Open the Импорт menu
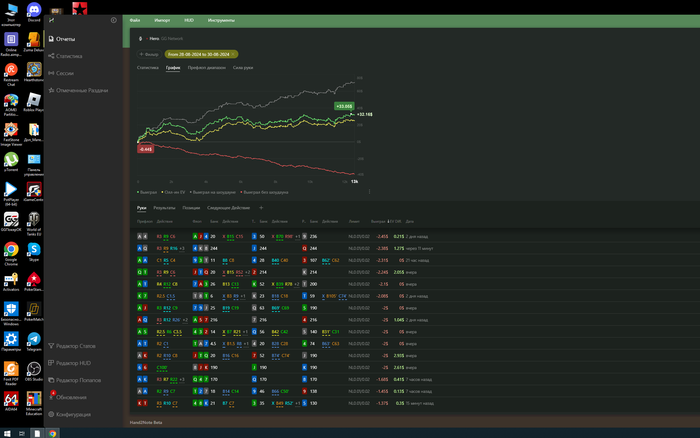This screenshot has height=438, width=700. [163, 20]
